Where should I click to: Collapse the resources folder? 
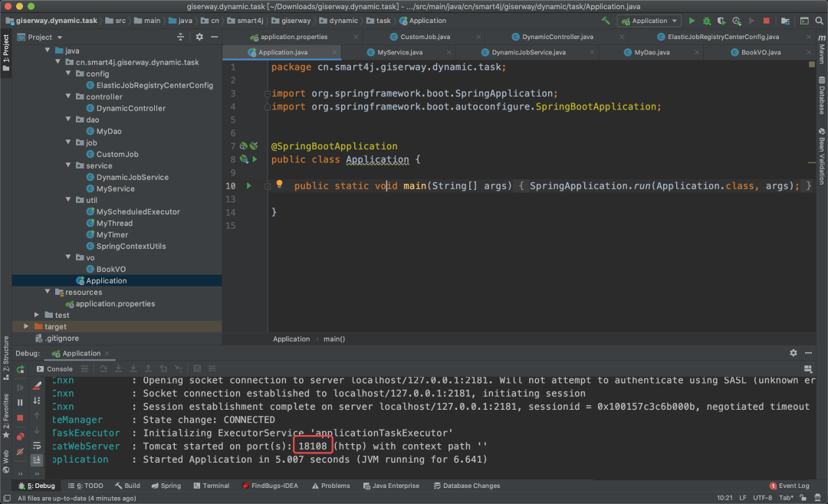48,292
